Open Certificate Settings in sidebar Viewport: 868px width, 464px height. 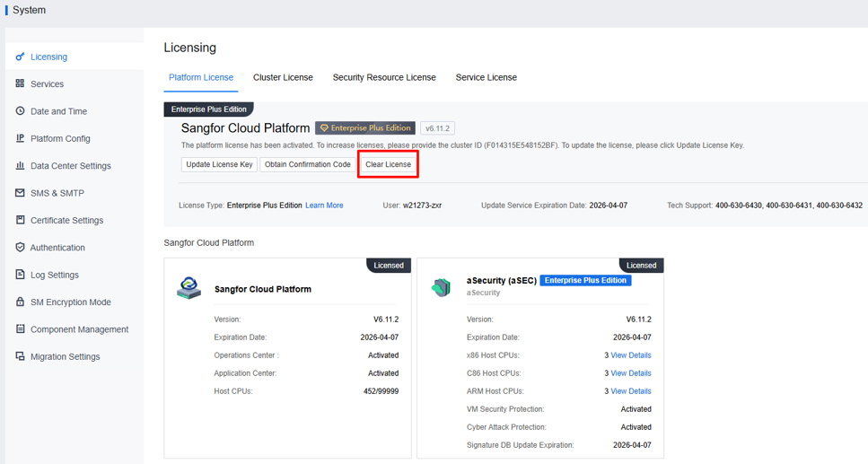75,220
